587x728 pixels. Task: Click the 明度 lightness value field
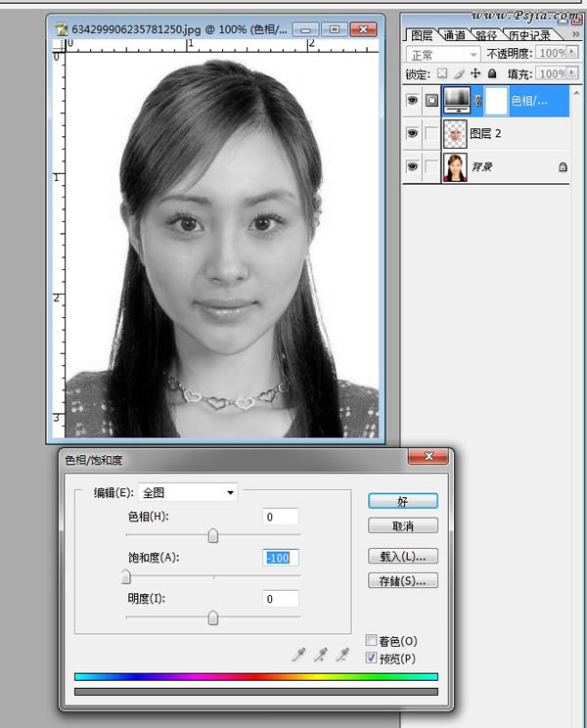pos(281,599)
